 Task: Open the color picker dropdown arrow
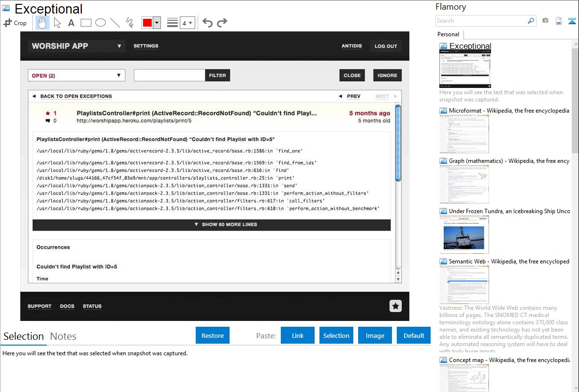(x=157, y=23)
